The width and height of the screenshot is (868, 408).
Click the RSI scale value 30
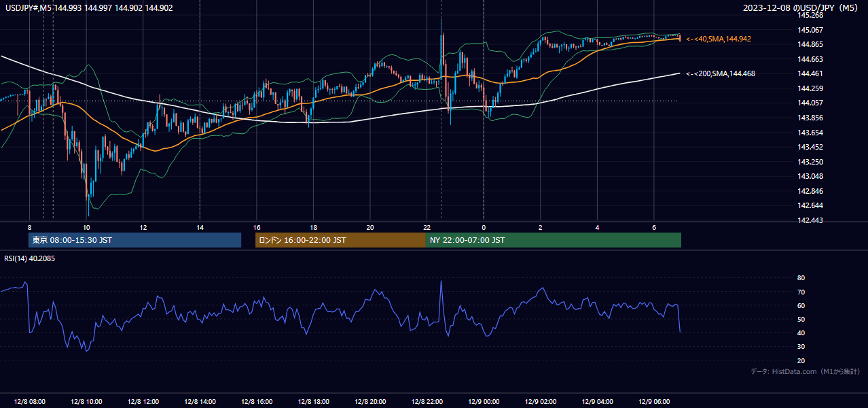(801, 347)
